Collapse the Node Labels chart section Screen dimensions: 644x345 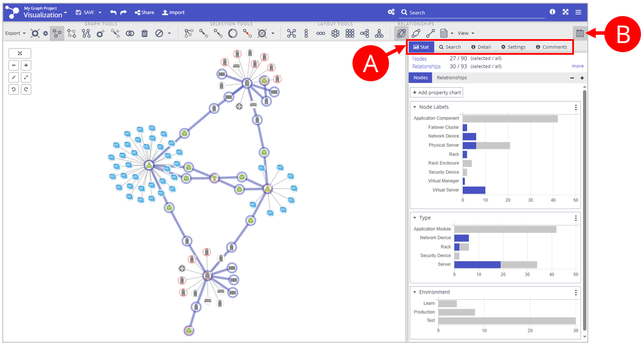coord(415,107)
